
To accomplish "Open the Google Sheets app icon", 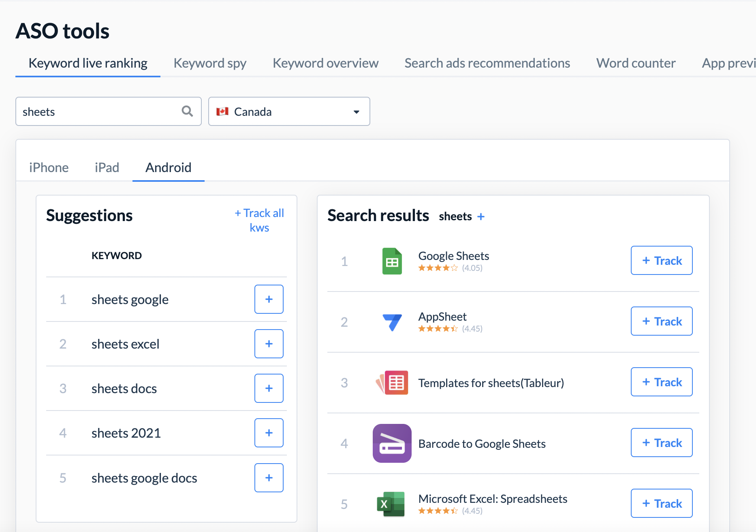I will click(392, 261).
